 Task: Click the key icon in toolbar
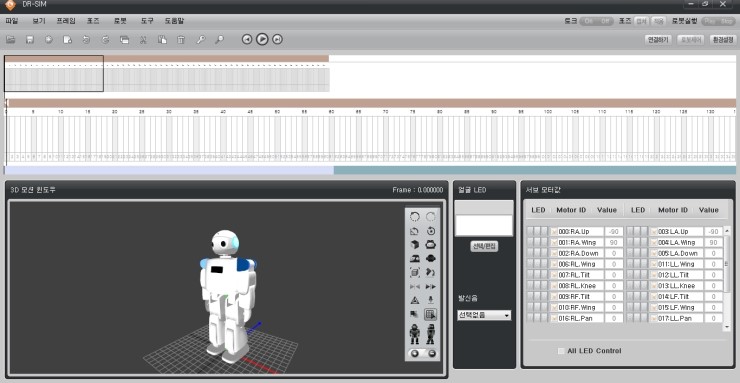pyautogui.click(x=201, y=40)
